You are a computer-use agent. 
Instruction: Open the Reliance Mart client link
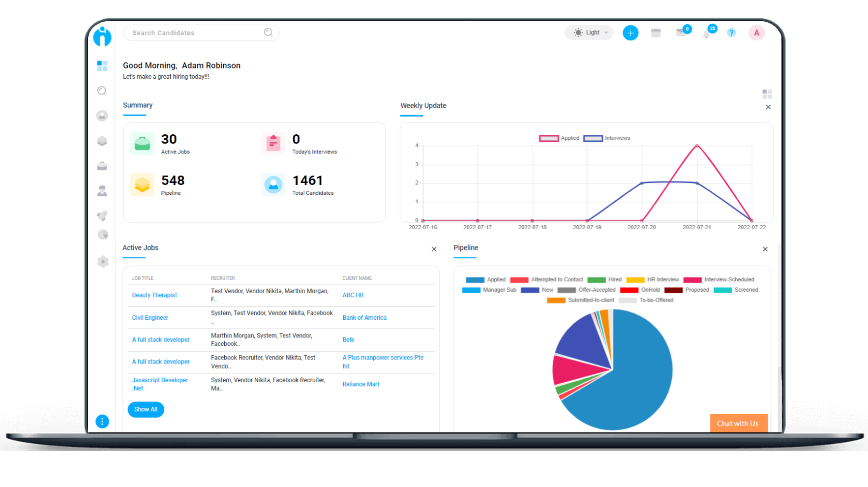coord(361,384)
